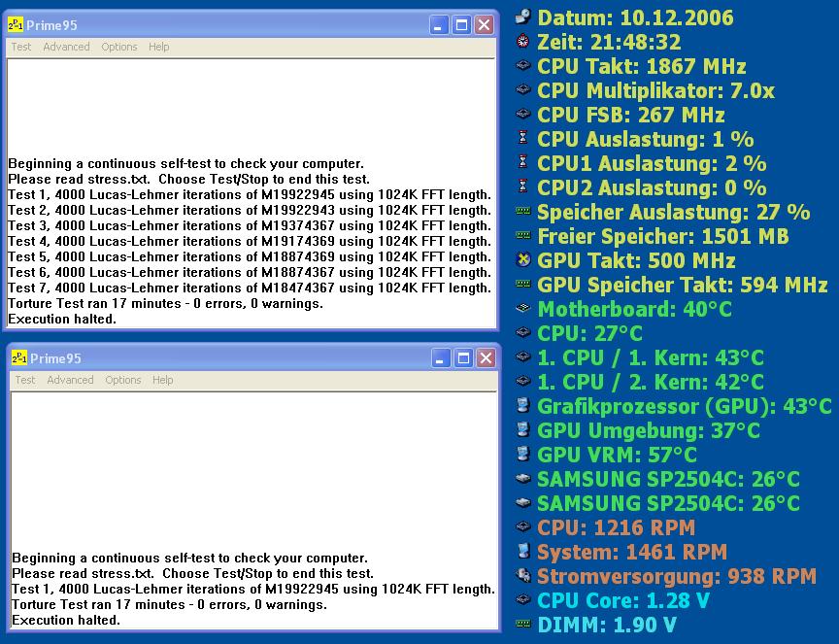
Task: Open Options menu in upper Prime95 window
Action: 119,47
